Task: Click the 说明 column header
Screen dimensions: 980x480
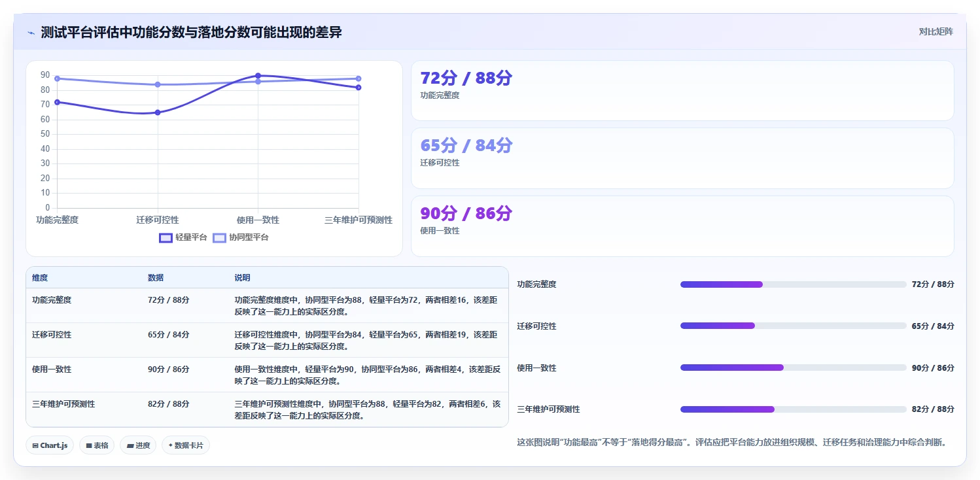Action: pyautogui.click(x=242, y=278)
